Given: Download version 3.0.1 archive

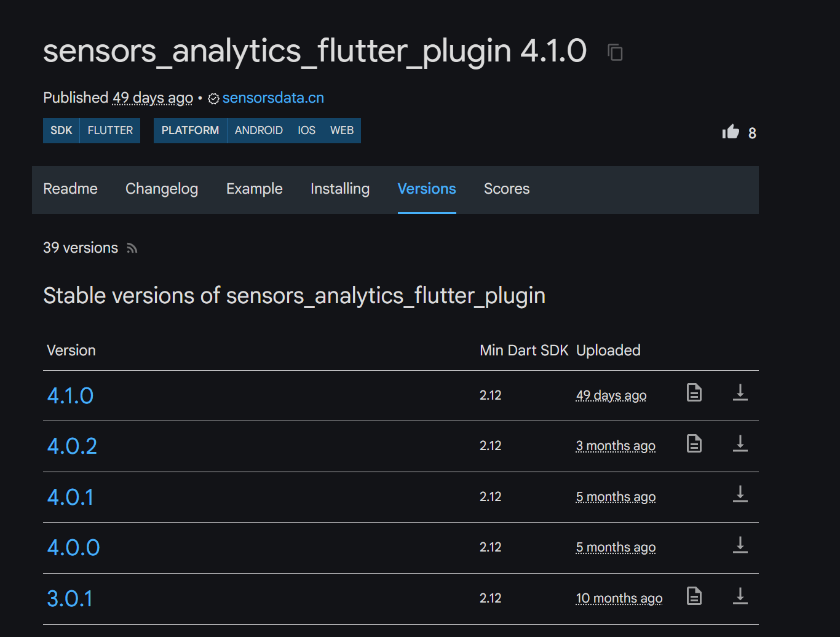Looking at the screenshot, I should pos(740,596).
